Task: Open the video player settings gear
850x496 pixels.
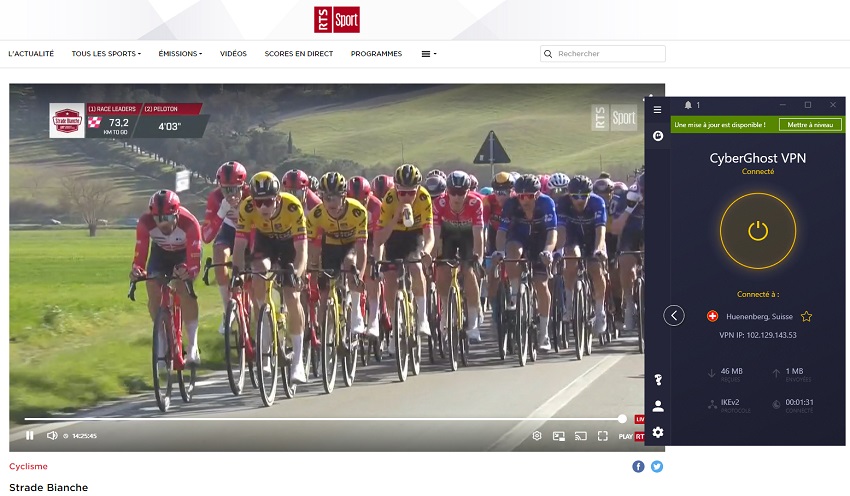Action: 537,436
